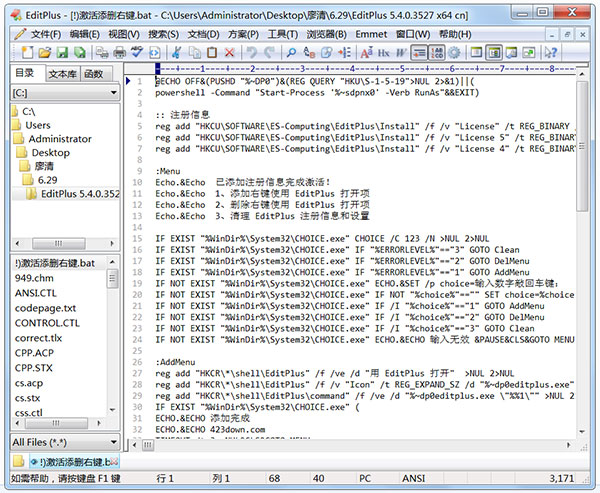
Task: Toggle auto indent toolbar button
Action: point(419,52)
